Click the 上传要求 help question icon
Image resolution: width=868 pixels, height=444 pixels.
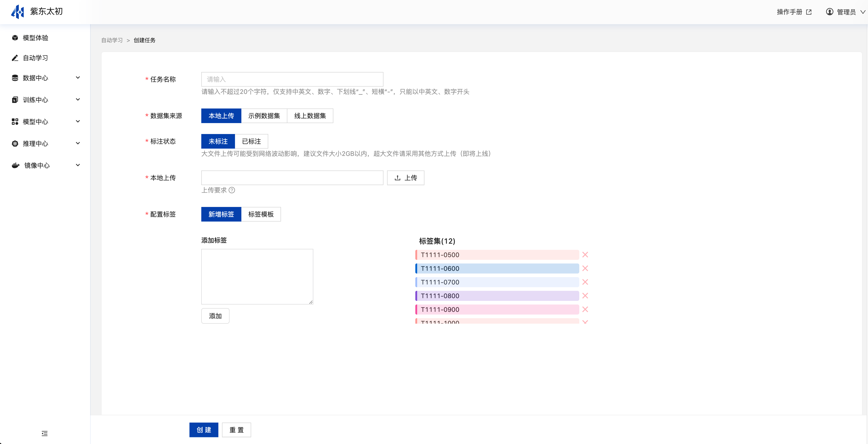pos(232,190)
